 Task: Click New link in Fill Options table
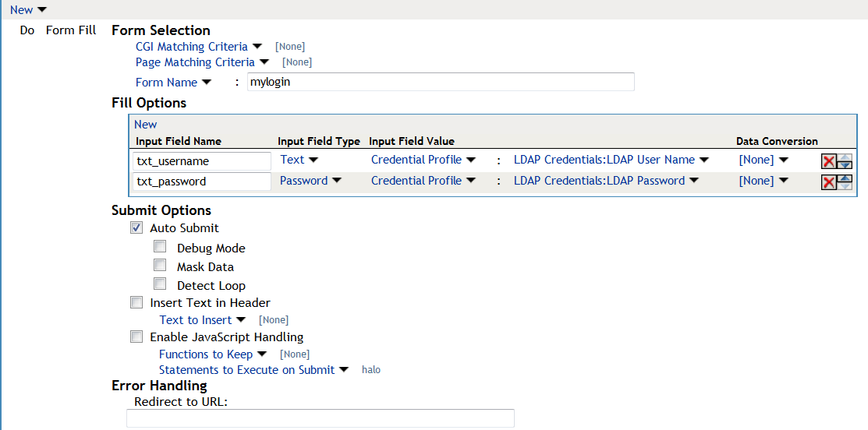click(146, 125)
